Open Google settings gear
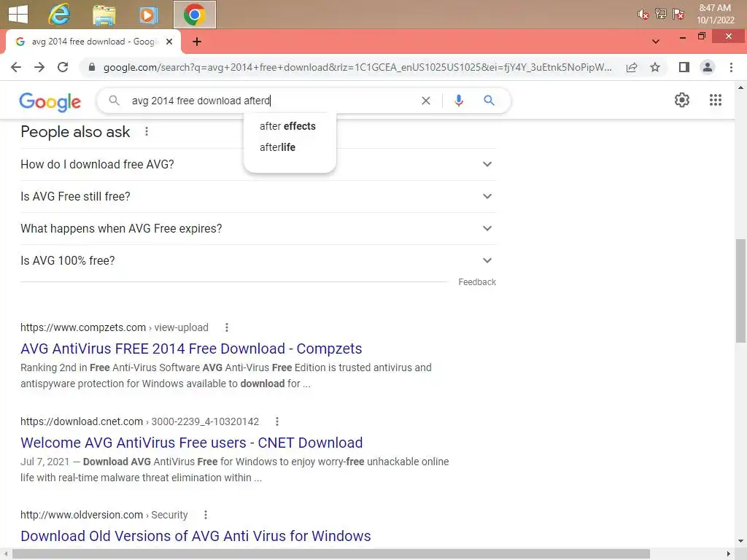 pyautogui.click(x=682, y=100)
